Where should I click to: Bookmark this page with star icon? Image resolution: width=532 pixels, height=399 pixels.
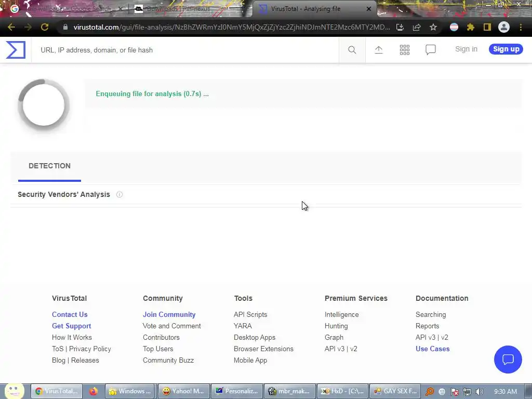pos(433,27)
